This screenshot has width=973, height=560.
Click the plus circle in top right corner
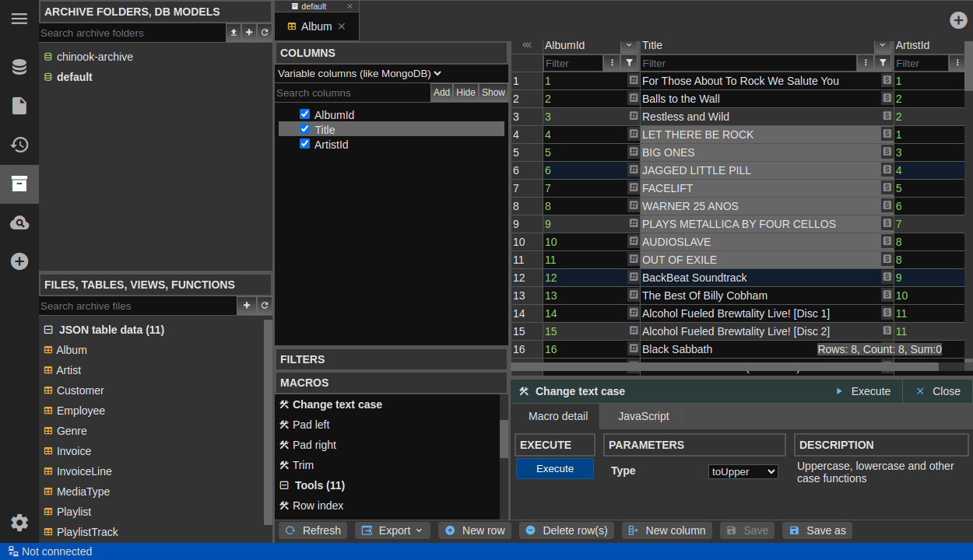point(958,20)
